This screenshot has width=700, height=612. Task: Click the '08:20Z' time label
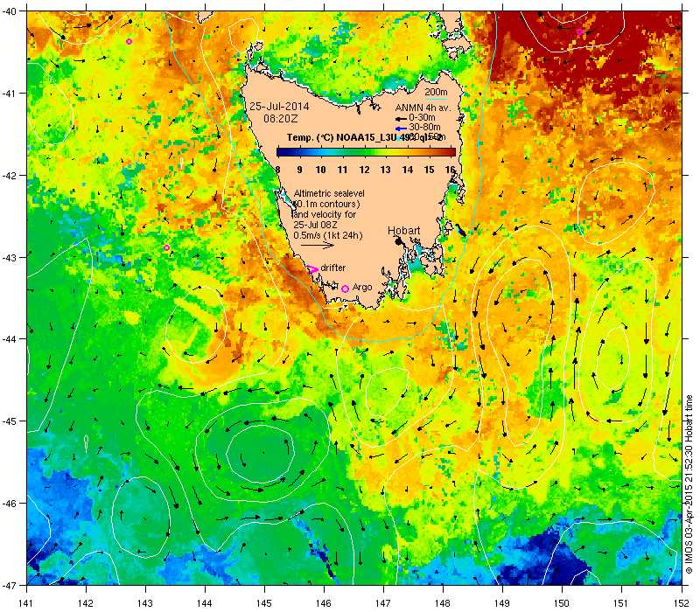click(280, 119)
